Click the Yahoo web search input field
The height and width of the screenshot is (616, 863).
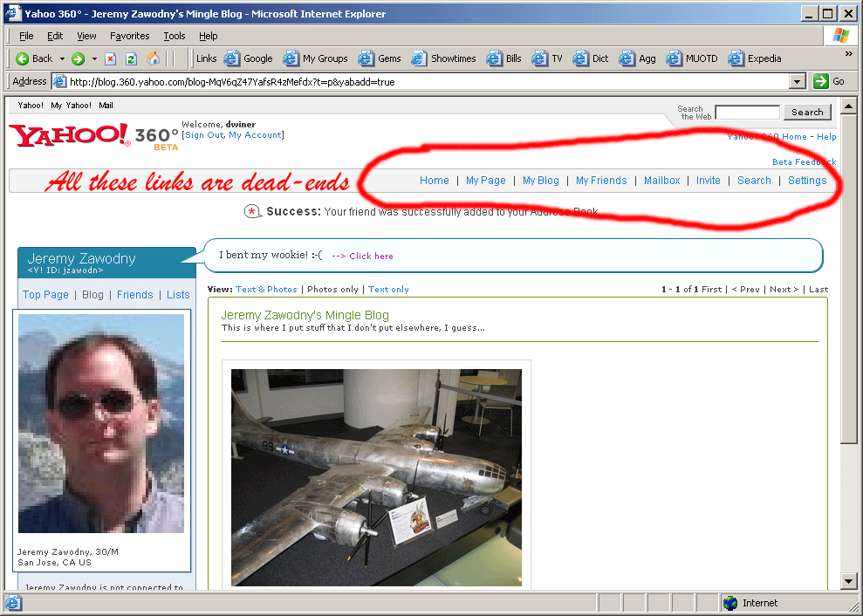click(x=747, y=113)
